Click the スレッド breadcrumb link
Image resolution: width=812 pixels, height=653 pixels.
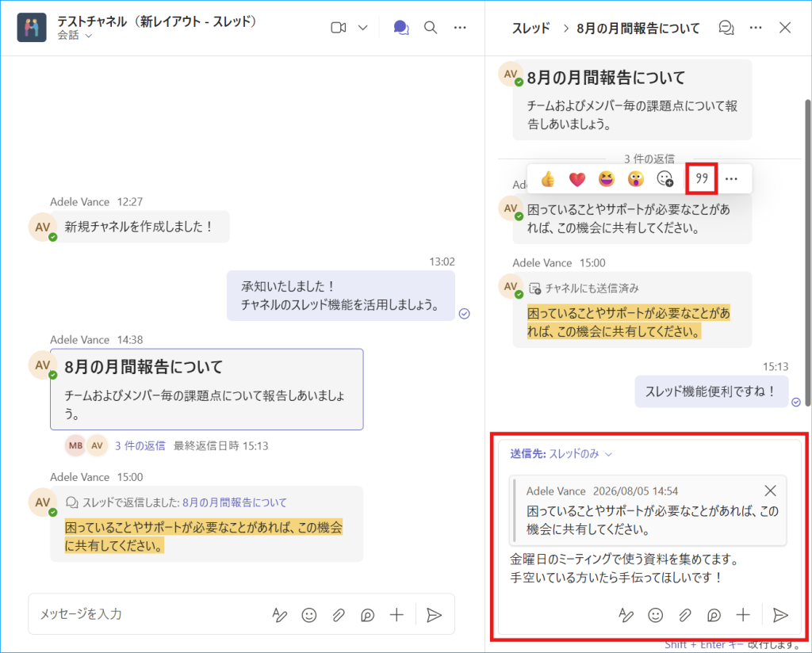tap(530, 28)
